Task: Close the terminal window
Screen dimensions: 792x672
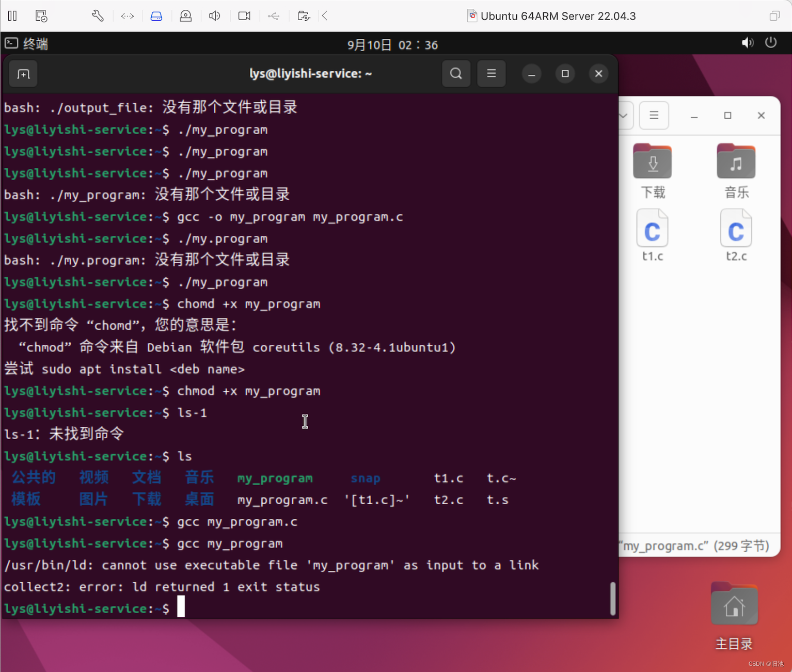Action: [599, 74]
